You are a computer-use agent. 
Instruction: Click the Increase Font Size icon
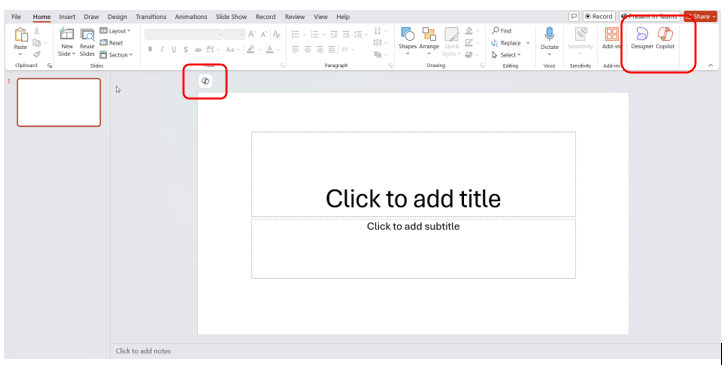point(252,34)
